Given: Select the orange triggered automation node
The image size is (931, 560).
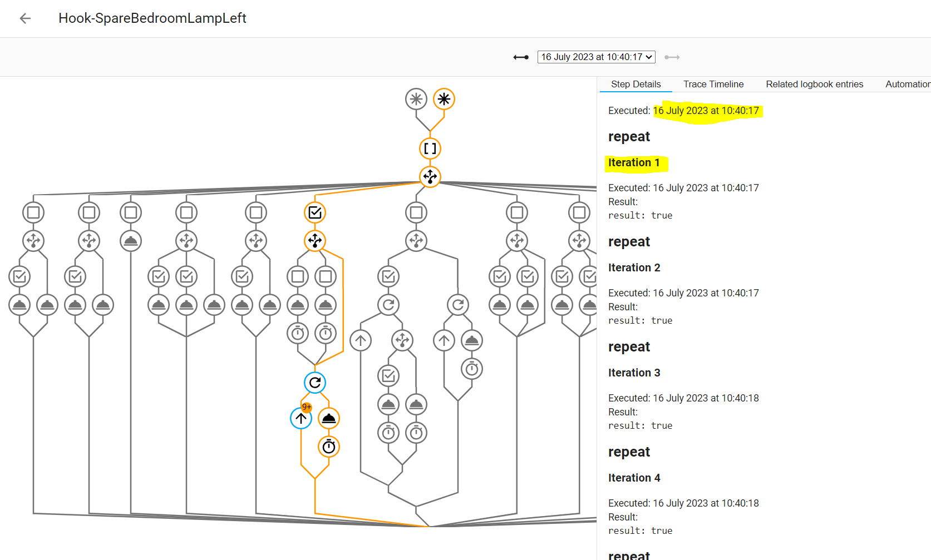Looking at the screenshot, I should coord(444,98).
